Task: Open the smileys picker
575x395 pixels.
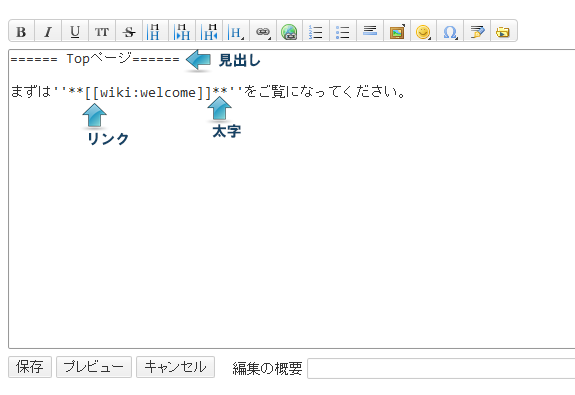Action: 424,32
